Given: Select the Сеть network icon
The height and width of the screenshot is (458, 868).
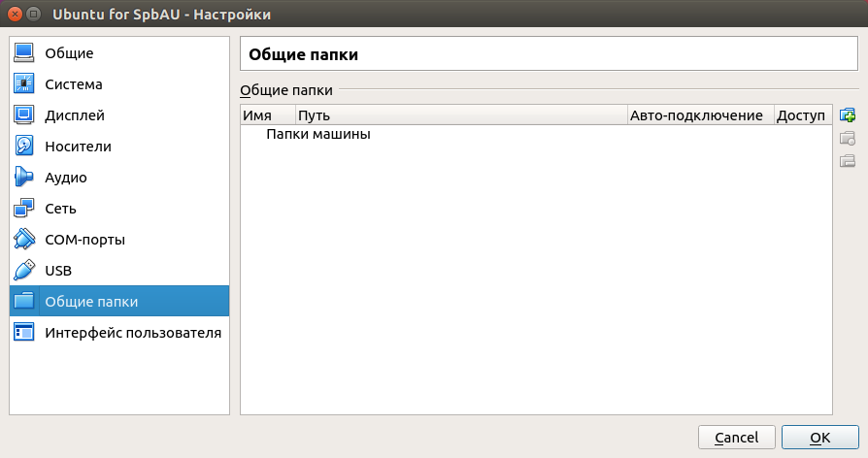Looking at the screenshot, I should (x=24, y=209).
